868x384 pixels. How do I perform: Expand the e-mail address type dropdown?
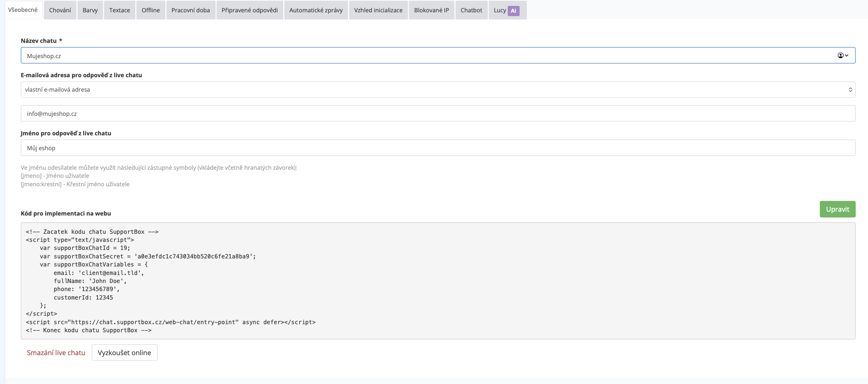[438, 90]
